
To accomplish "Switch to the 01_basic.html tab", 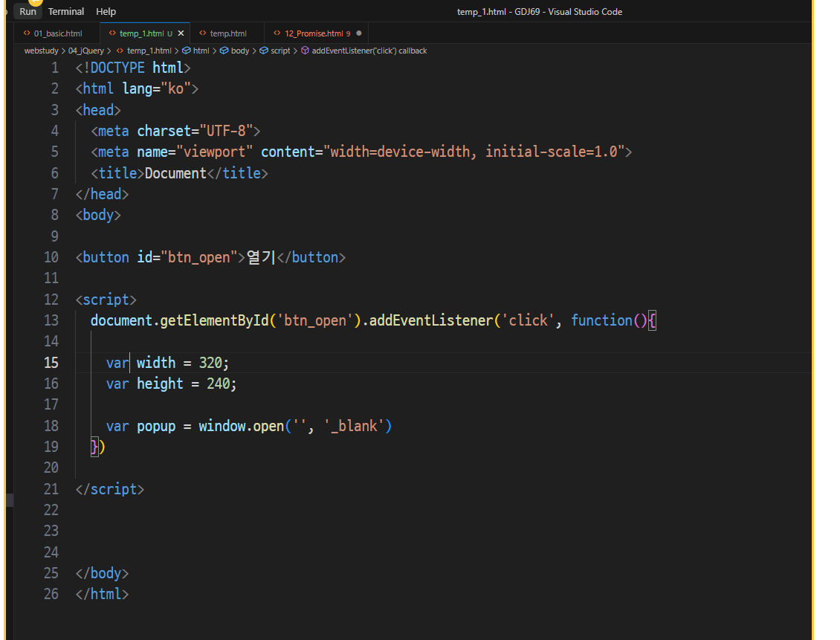I will (58, 33).
